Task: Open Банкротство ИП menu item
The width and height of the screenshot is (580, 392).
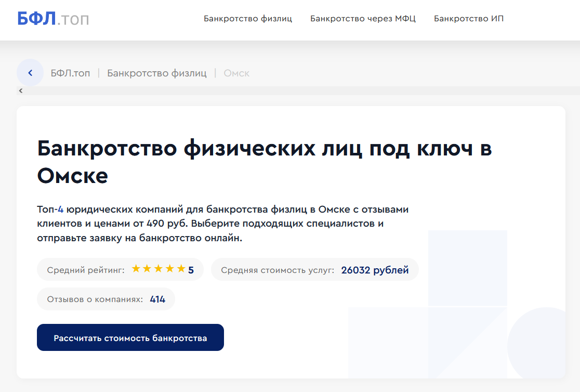Action: click(469, 19)
